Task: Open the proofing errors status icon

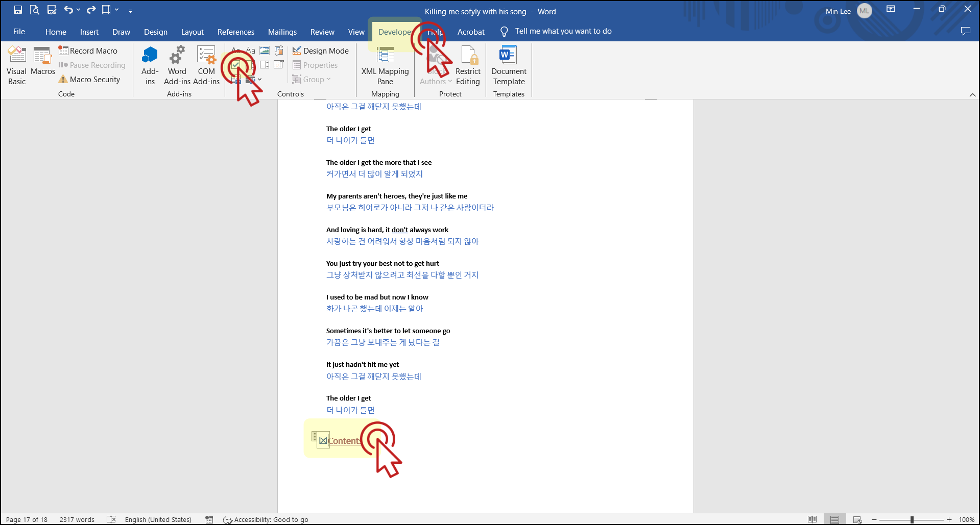Action: point(111,519)
